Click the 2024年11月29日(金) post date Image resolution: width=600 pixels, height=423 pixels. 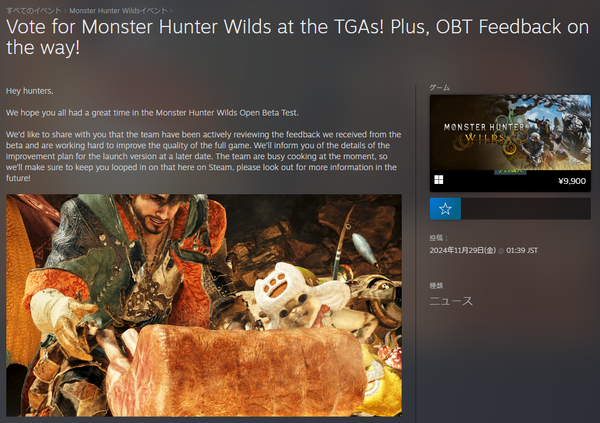[x=462, y=250]
